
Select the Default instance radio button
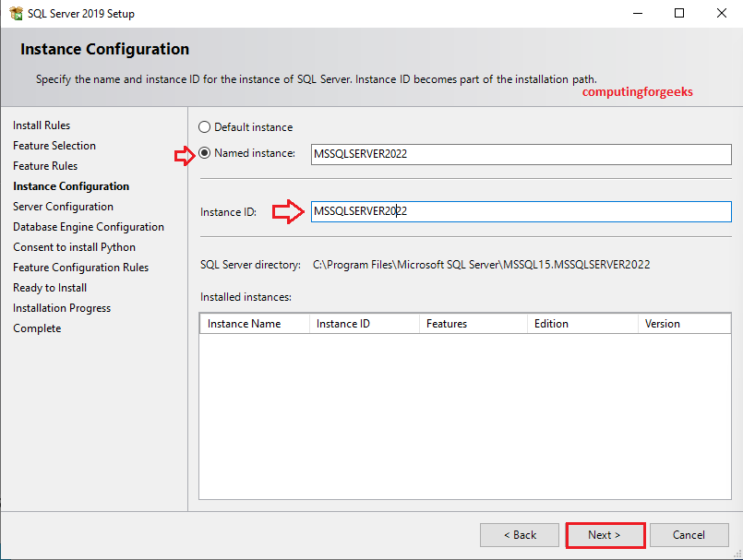pos(204,126)
